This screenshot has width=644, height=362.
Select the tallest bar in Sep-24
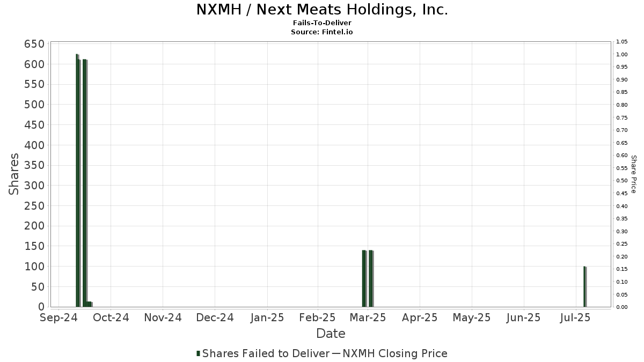point(77,180)
